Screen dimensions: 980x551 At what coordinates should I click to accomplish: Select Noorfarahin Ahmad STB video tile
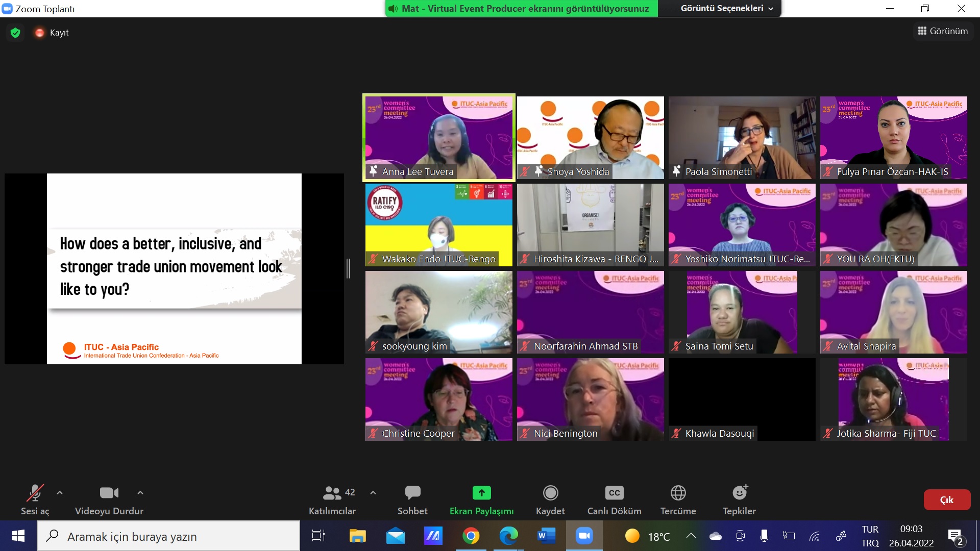[x=591, y=312]
